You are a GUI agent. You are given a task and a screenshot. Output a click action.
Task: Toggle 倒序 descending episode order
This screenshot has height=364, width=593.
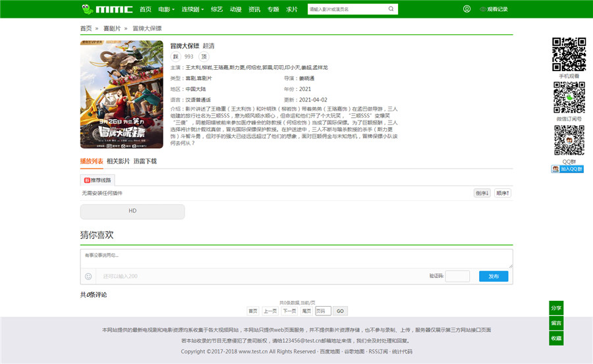(x=482, y=193)
